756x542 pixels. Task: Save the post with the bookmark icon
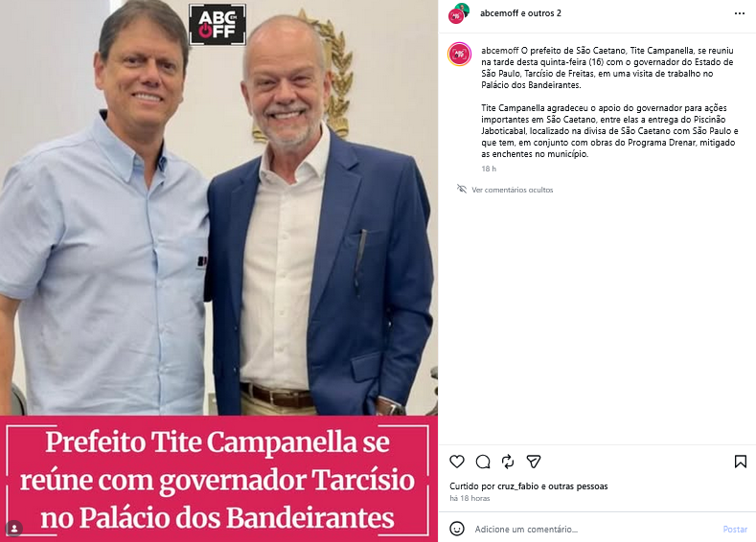point(740,462)
